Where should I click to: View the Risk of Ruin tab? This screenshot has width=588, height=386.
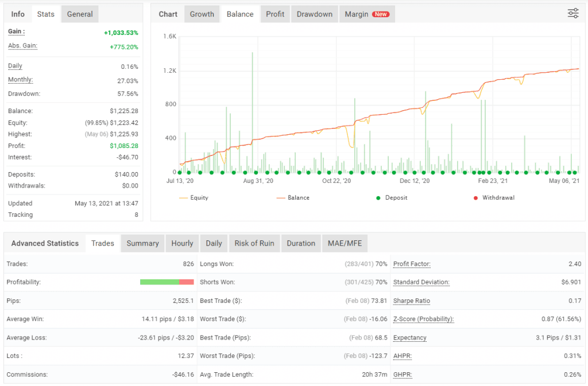coord(254,243)
